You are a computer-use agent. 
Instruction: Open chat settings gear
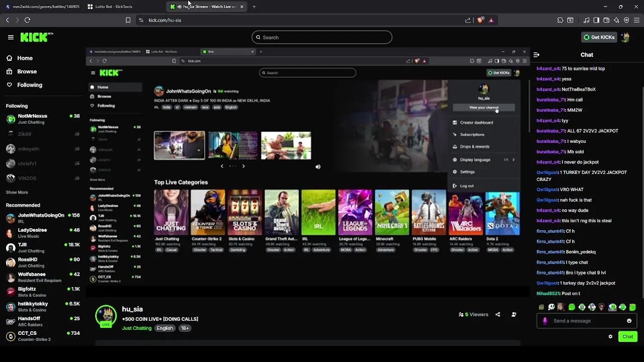click(610, 336)
